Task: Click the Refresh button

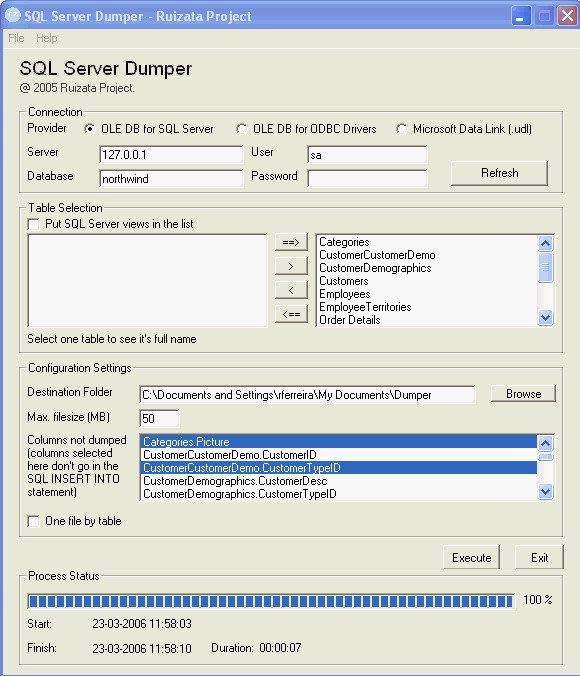Action: (x=499, y=173)
